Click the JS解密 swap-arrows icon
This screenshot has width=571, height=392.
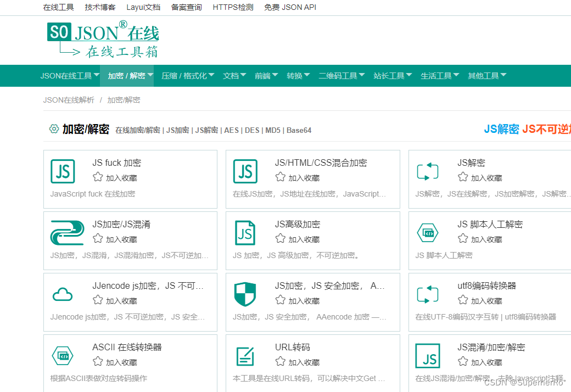pyautogui.click(x=428, y=171)
